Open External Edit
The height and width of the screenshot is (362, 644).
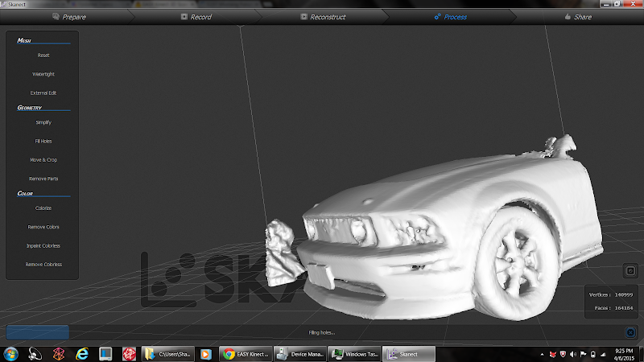coord(43,93)
